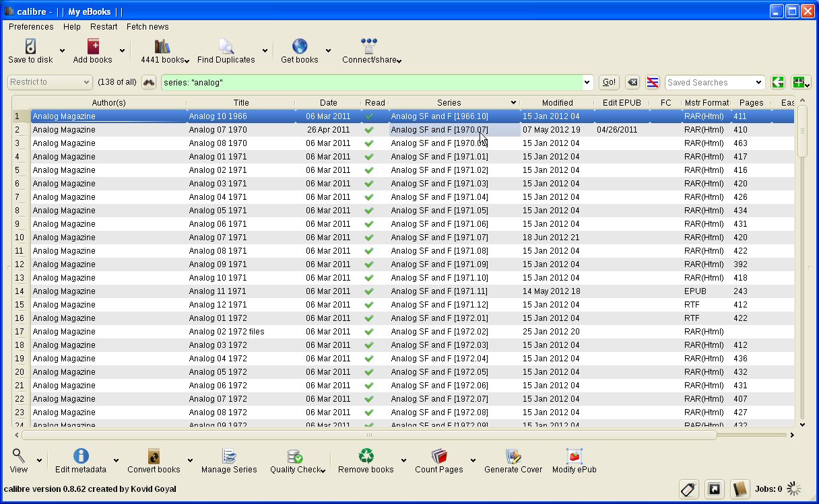
Task: Open the Saved Searches combo box
Action: click(715, 82)
